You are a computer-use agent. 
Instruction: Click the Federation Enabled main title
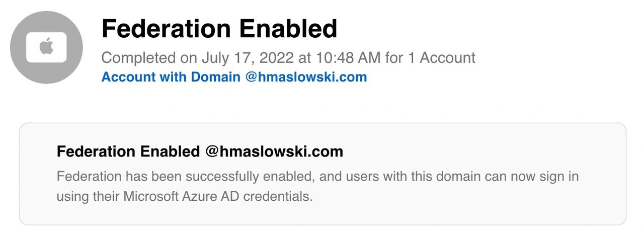coord(219,29)
